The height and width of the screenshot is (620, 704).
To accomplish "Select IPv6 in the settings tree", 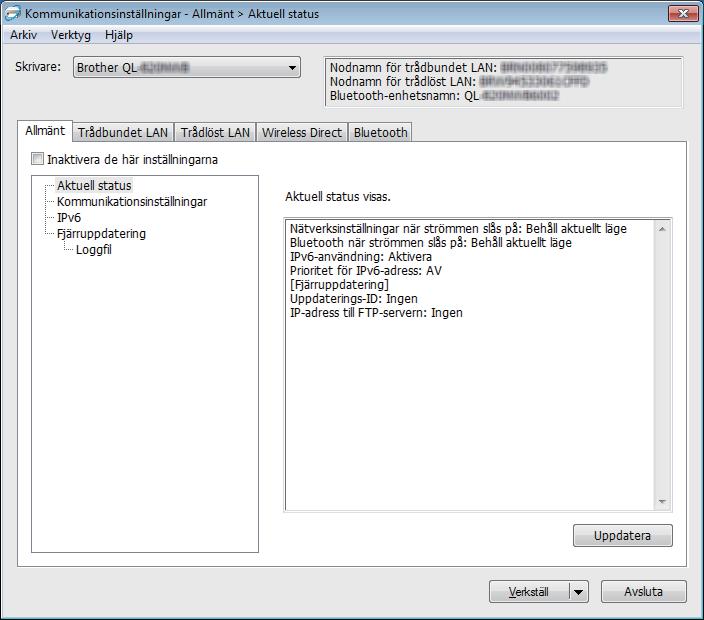I will click(69, 218).
